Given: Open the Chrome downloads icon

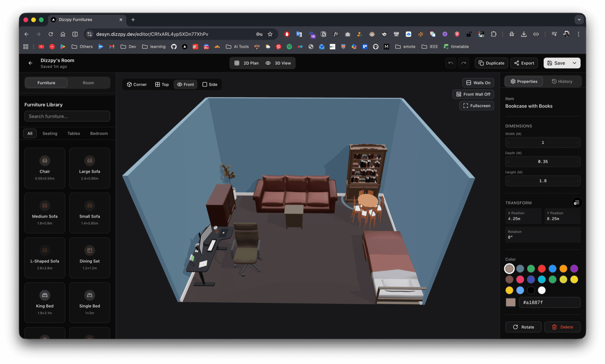Looking at the screenshot, I should (x=524, y=34).
